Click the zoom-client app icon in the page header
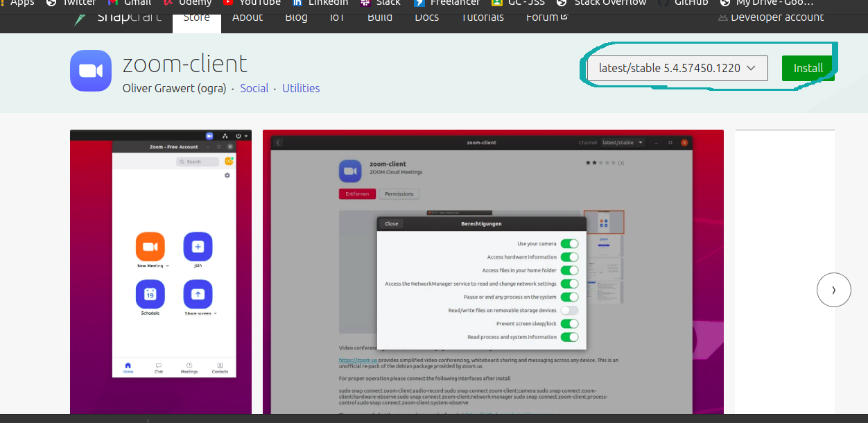Screen dimensions: 868x423 pos(91,71)
